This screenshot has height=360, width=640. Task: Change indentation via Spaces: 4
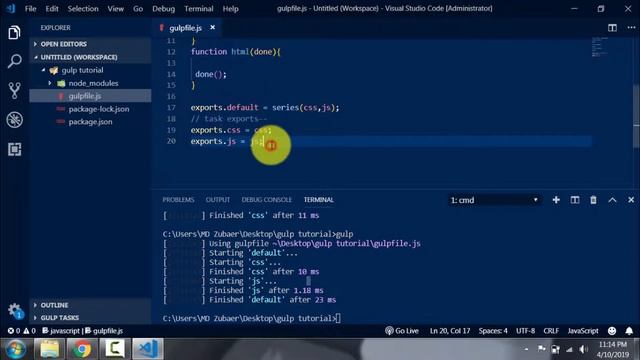click(493, 331)
